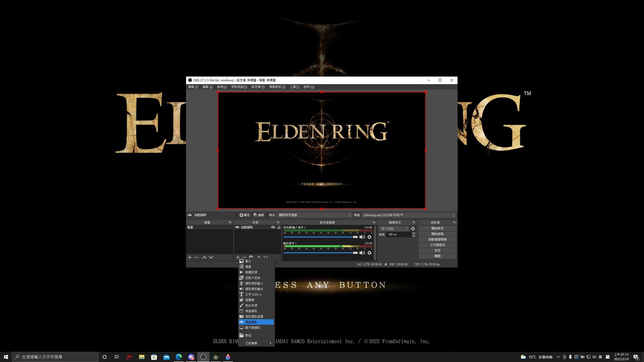Screen dimensions: 644x362
Task: Choose 擷取音訊輸入 audio input capture
Action: tap(257, 284)
